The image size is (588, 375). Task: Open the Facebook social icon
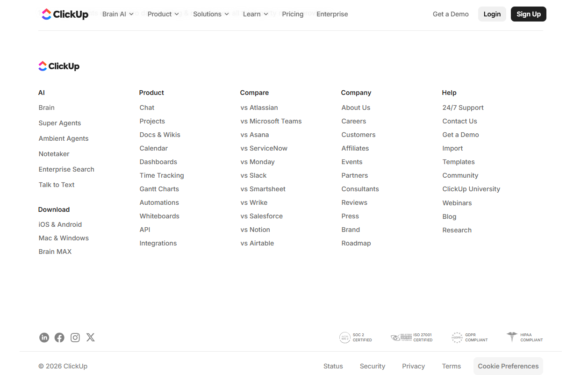click(x=59, y=338)
